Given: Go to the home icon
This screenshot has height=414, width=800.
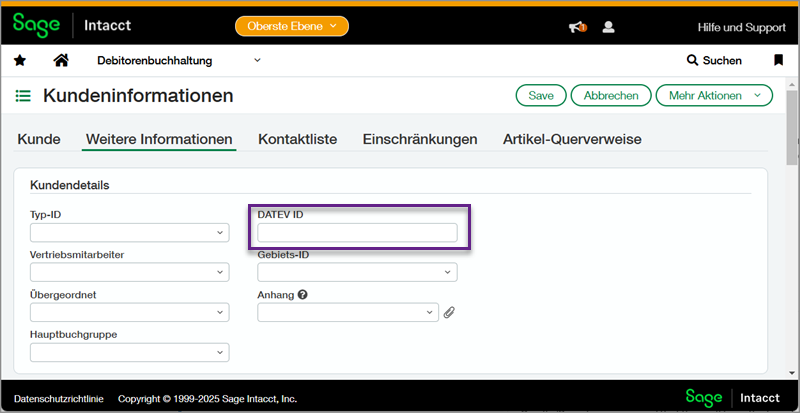Looking at the screenshot, I should tap(61, 61).
